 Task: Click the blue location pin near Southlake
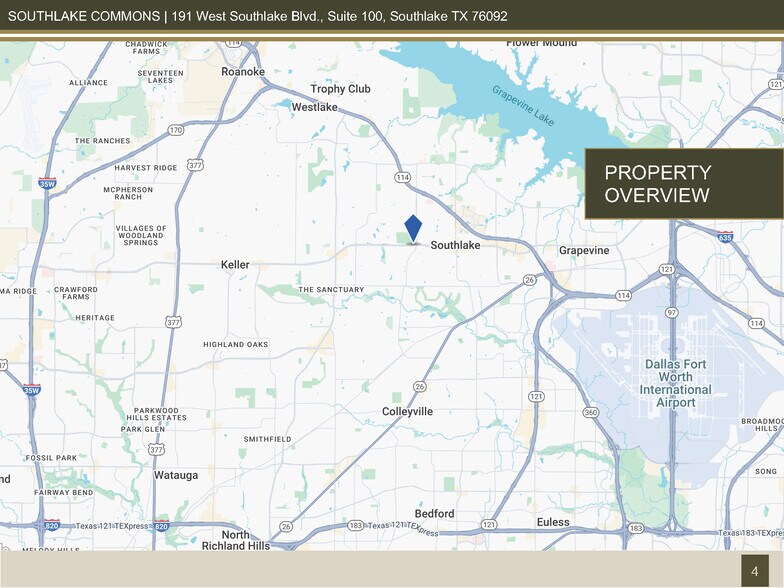point(413,228)
